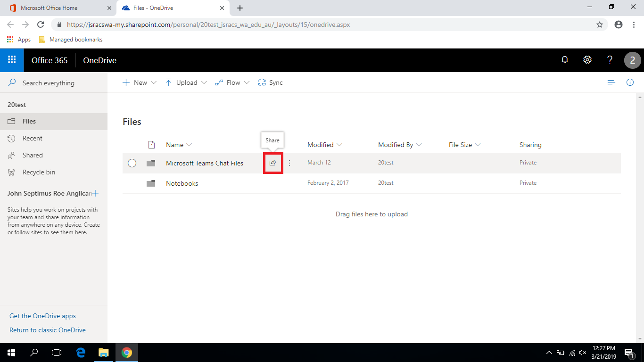The image size is (644, 362).
Task: Click Return to classic OneDrive link
Action: pos(48,330)
